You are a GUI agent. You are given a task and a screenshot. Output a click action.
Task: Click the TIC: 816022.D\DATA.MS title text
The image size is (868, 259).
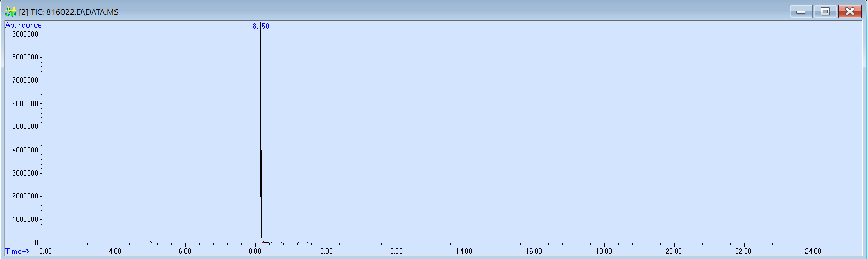click(x=74, y=12)
